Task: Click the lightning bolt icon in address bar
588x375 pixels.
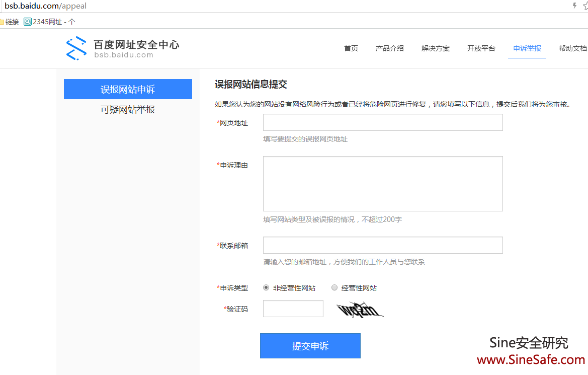Action: click(574, 6)
